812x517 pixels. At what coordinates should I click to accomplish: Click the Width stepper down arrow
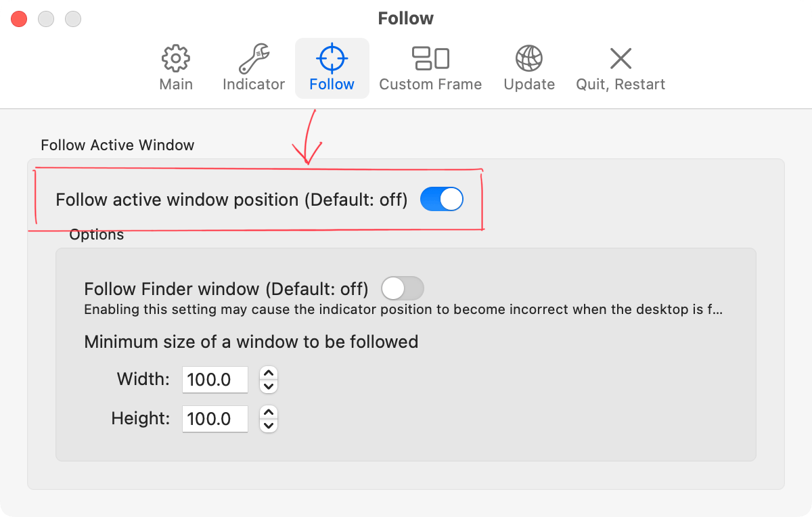(268, 385)
